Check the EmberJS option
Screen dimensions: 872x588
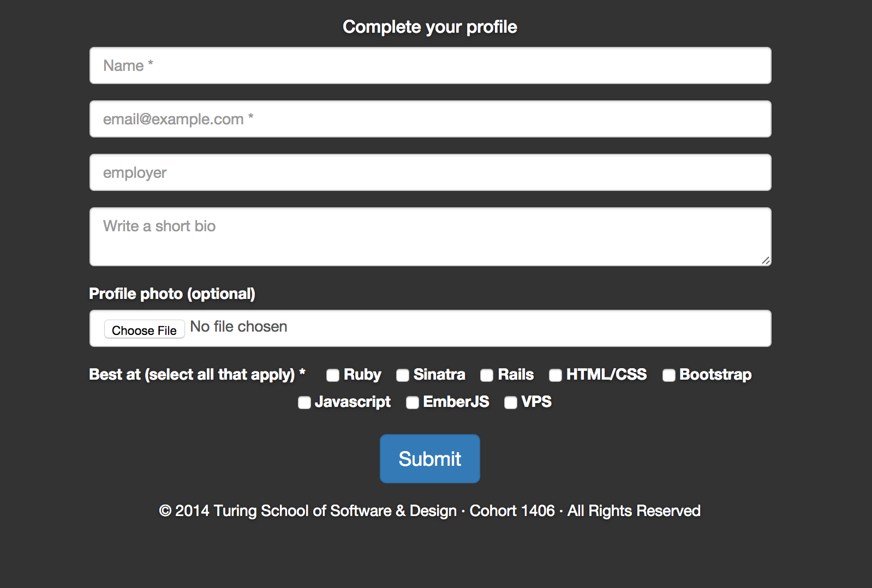(x=413, y=403)
